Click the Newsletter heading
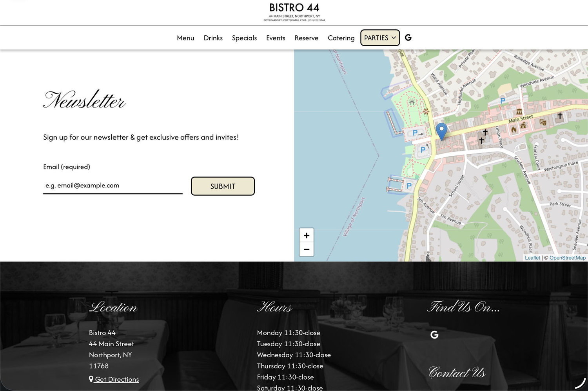This screenshot has width=588, height=391. 85,100
